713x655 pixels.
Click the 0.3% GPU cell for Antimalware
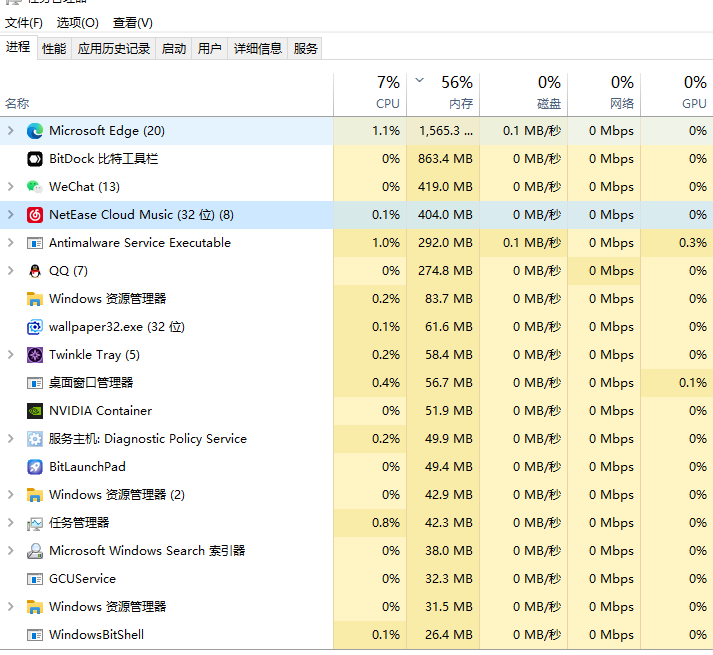tap(677, 243)
